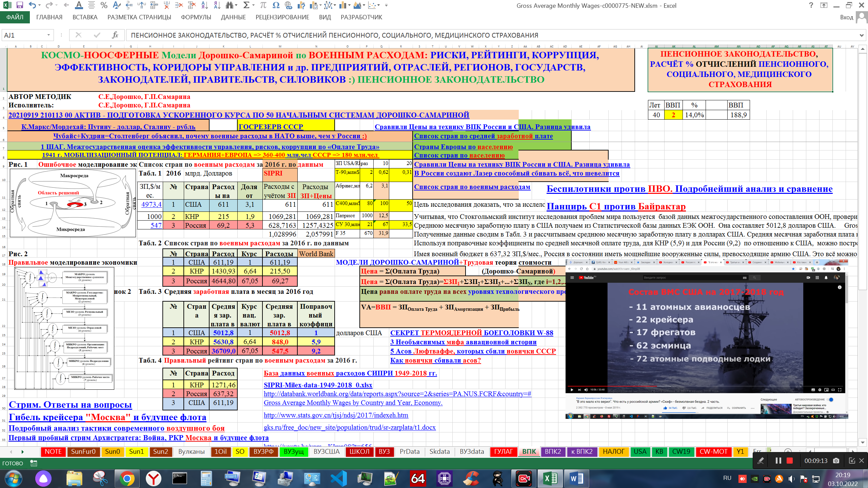Open the Undo history dropdown arrow
868x488 pixels.
[x=40, y=5]
